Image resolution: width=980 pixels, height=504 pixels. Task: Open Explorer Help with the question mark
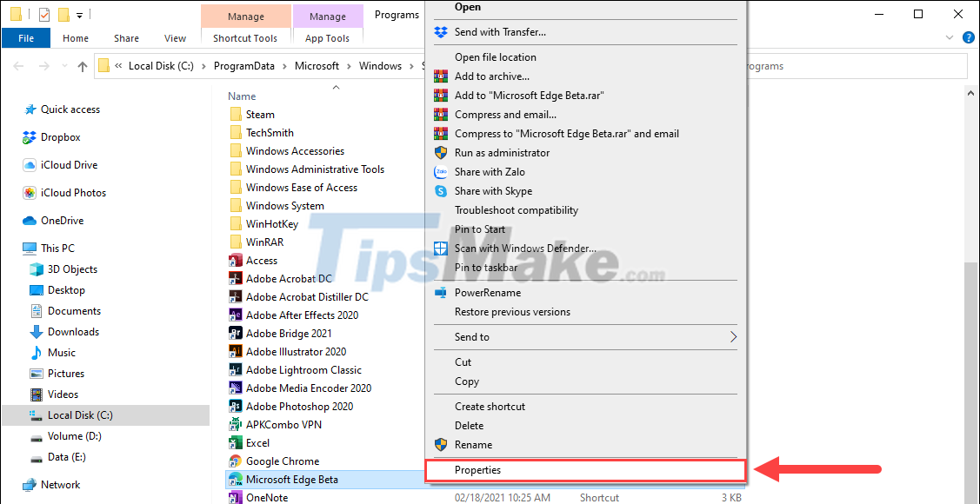[x=968, y=36]
